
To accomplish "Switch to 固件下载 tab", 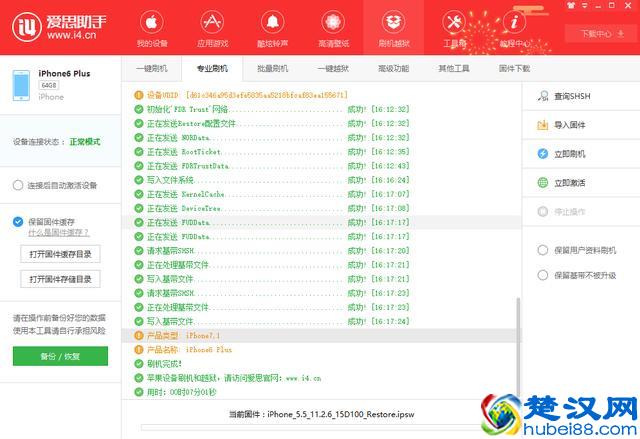I will tap(514, 68).
